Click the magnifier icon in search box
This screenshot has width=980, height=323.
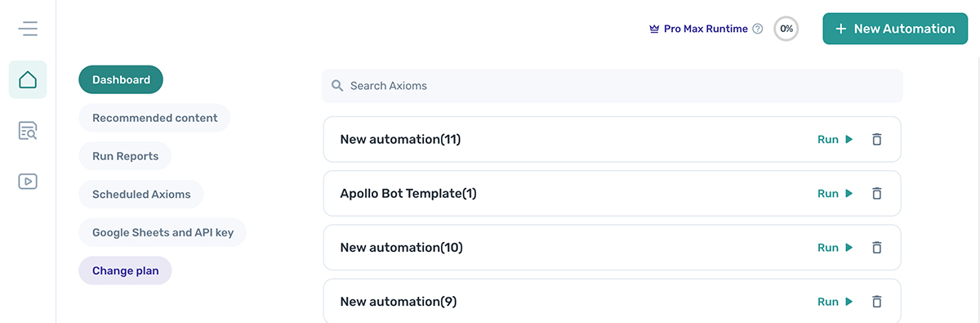tap(337, 86)
